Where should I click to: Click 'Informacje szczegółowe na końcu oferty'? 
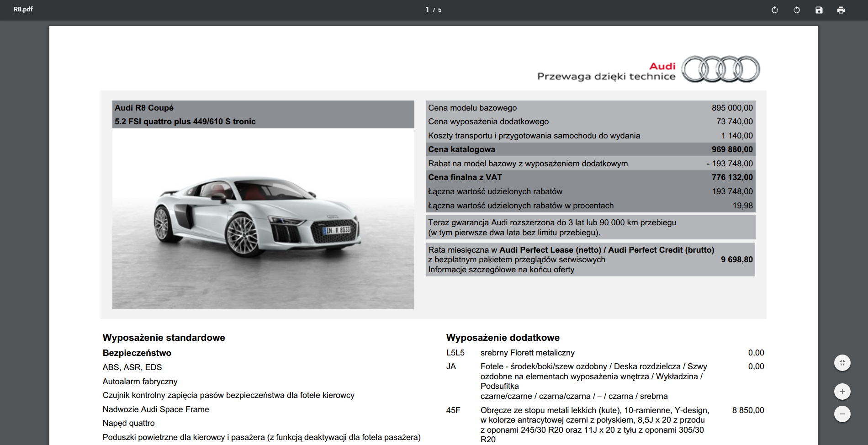coord(501,270)
